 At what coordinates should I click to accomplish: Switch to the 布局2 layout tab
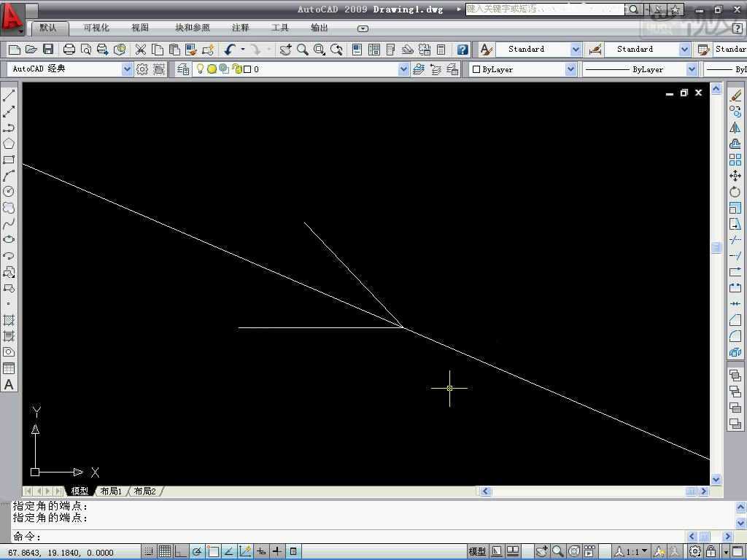pos(145,491)
